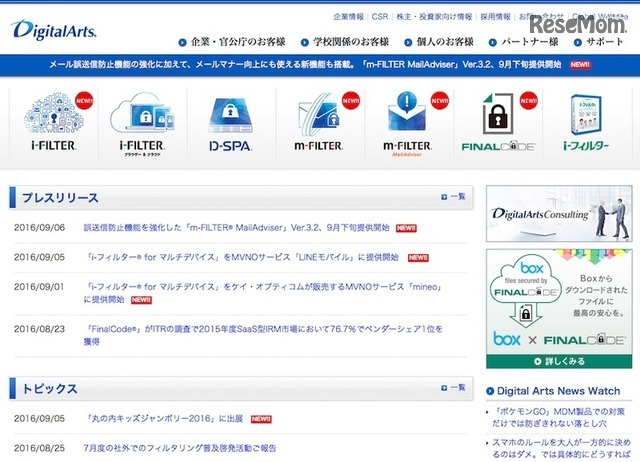Open mineo MVNO i-フィルター press release

coord(263,293)
